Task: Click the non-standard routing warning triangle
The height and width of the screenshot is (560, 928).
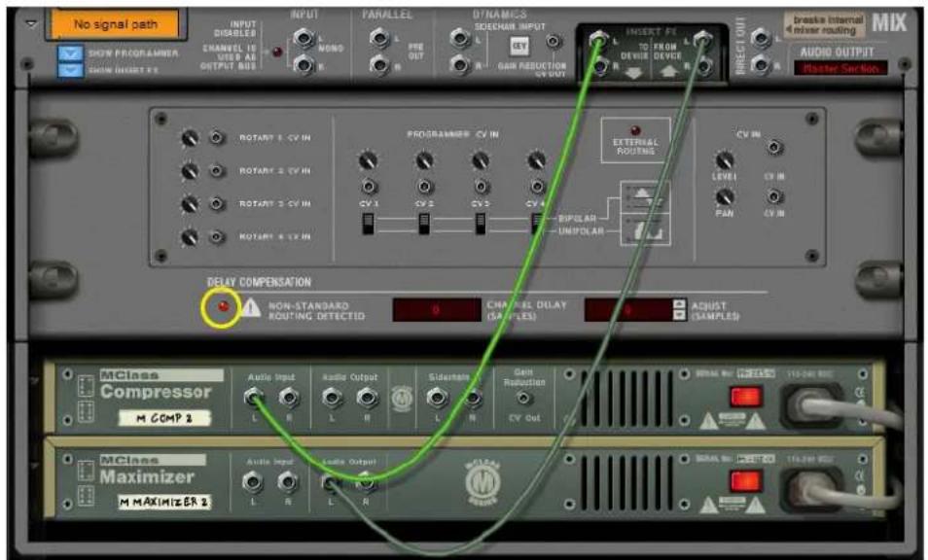Action: click(x=251, y=308)
